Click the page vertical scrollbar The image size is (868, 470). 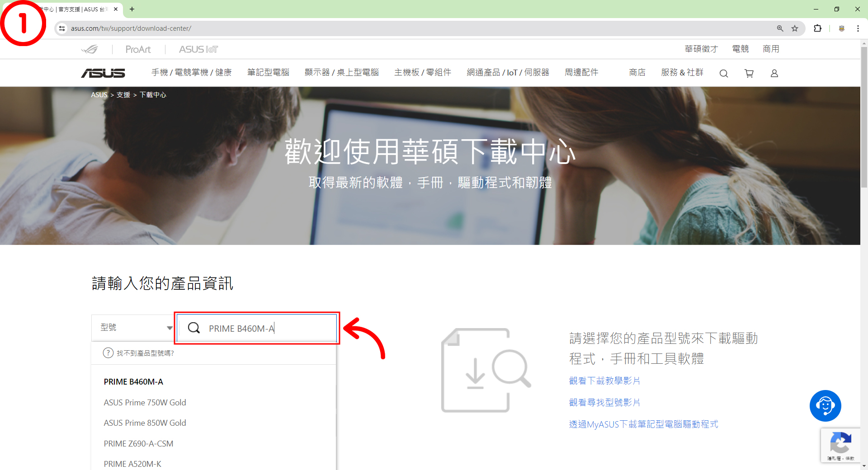click(x=864, y=117)
